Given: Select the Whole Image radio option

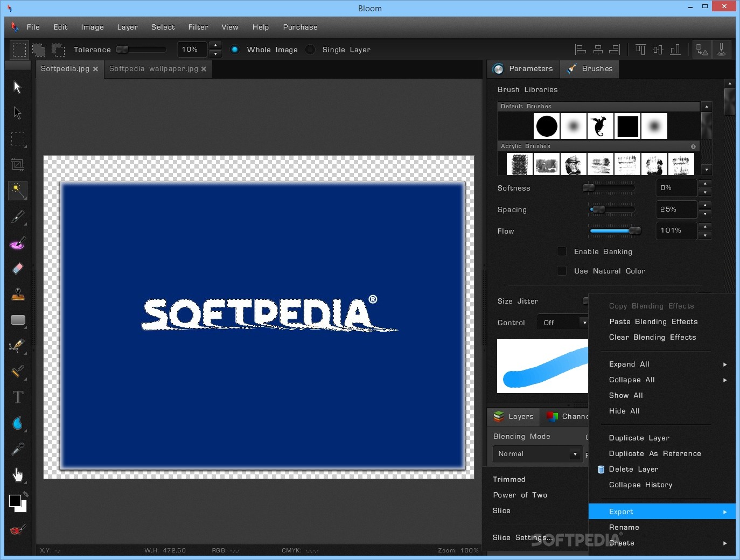Looking at the screenshot, I should coord(235,50).
